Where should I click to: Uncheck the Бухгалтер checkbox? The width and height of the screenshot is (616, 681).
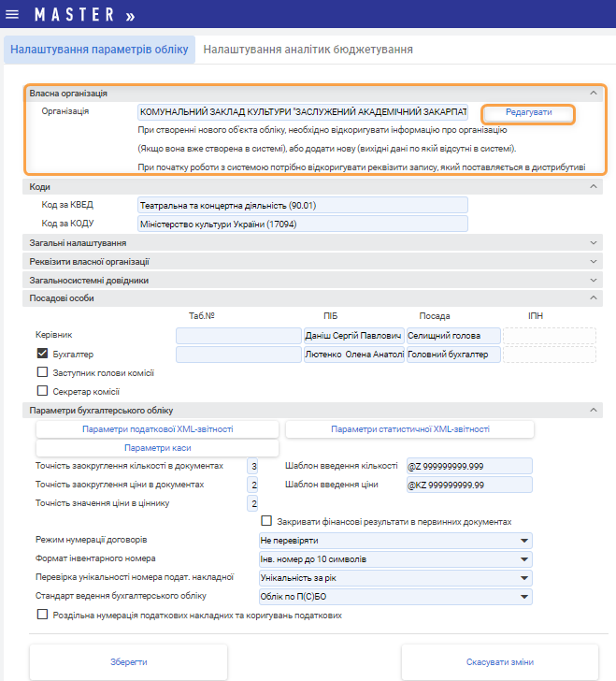tap(42, 354)
